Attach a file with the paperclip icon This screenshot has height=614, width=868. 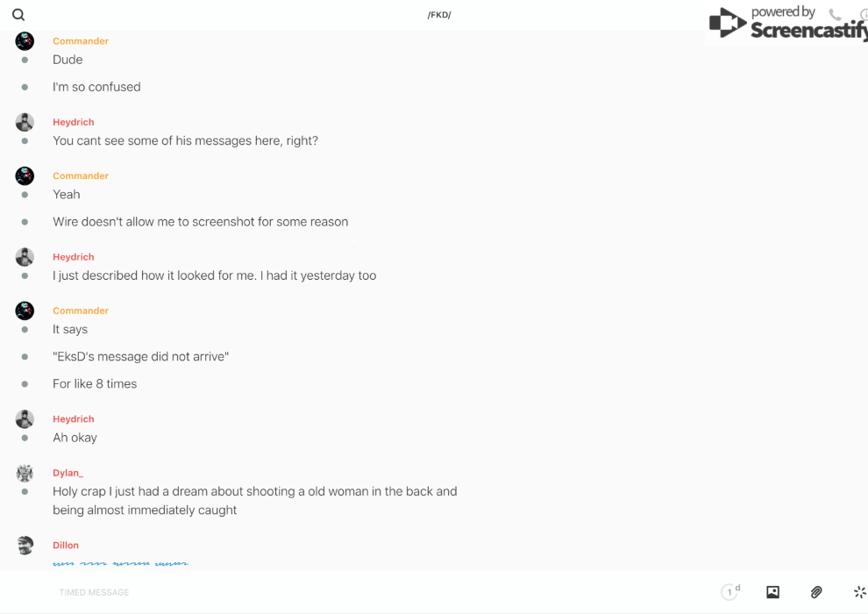tap(816, 592)
